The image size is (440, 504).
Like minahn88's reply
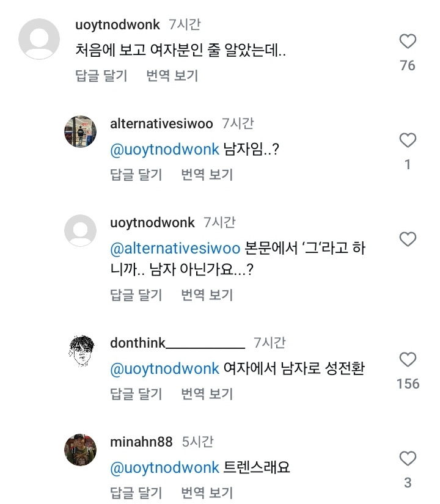(408, 459)
